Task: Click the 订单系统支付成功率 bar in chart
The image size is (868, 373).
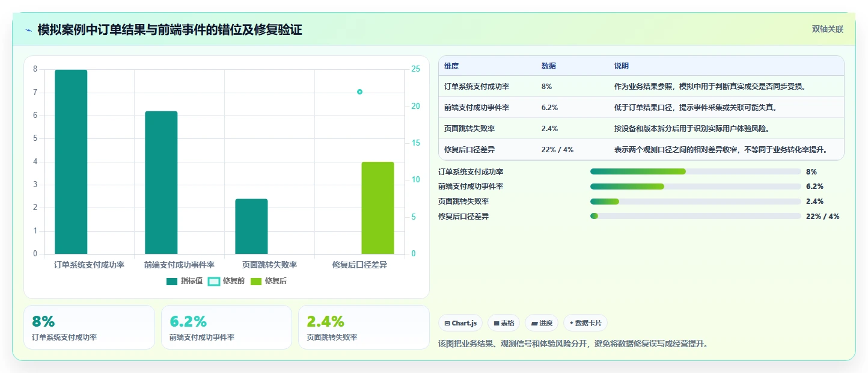Action: coord(71,162)
